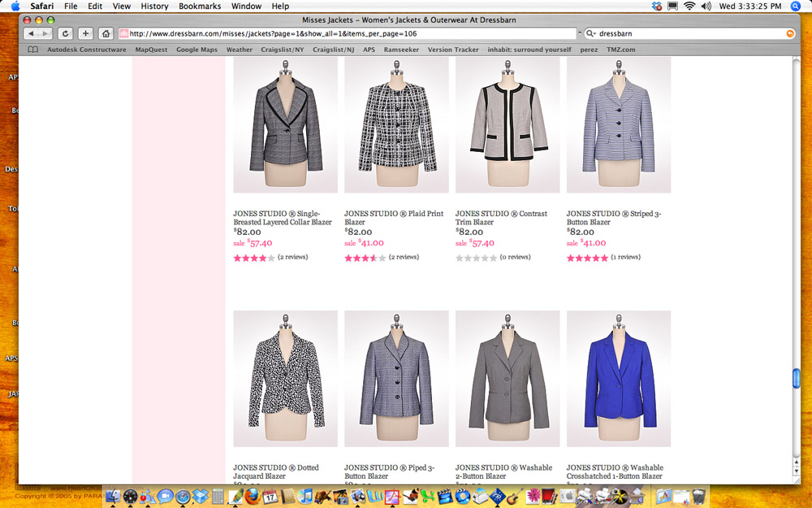
Task: Open the display status menu icon
Action: pos(672,7)
